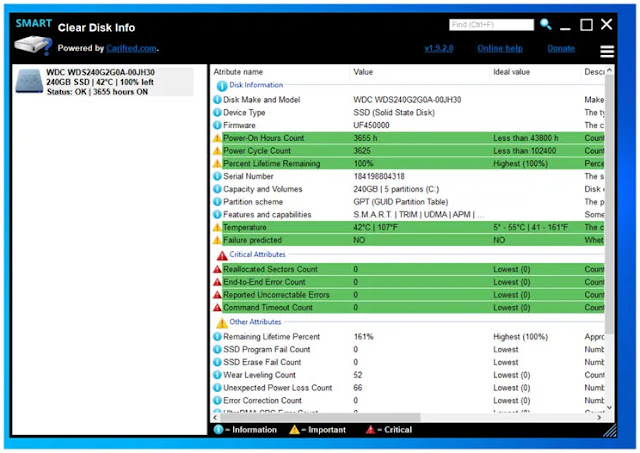Click critical icon beside Reallocated Sectors Count
Image resolution: width=640 pixels, height=453 pixels.
point(217,269)
